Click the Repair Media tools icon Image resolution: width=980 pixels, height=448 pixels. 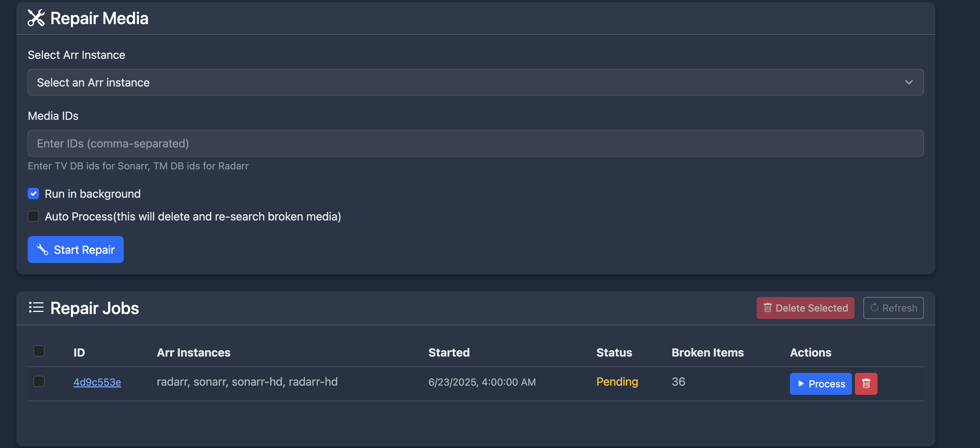point(36,18)
